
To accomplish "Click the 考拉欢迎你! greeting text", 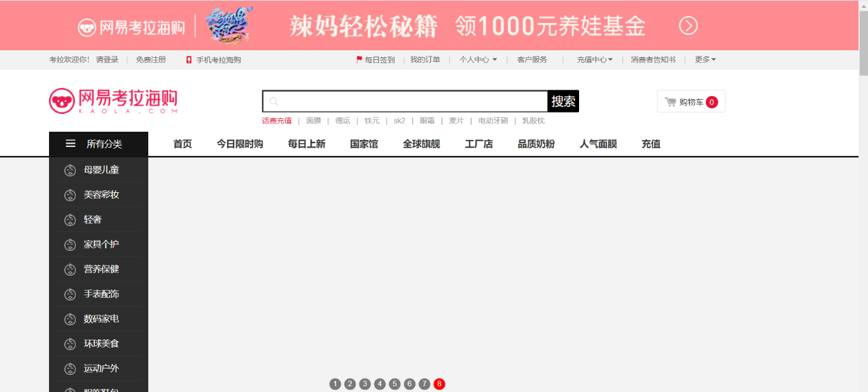I will pyautogui.click(x=70, y=60).
